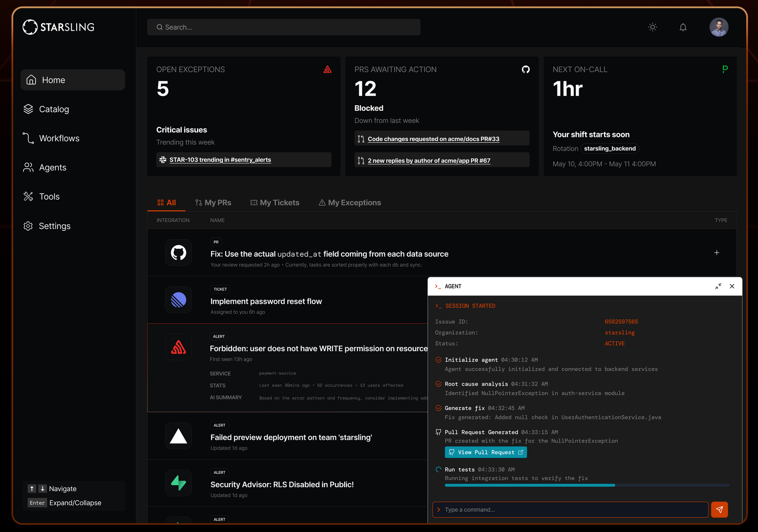The image size is (758, 532).
Task: Click the Initialize agent check icon
Action: [439, 360]
